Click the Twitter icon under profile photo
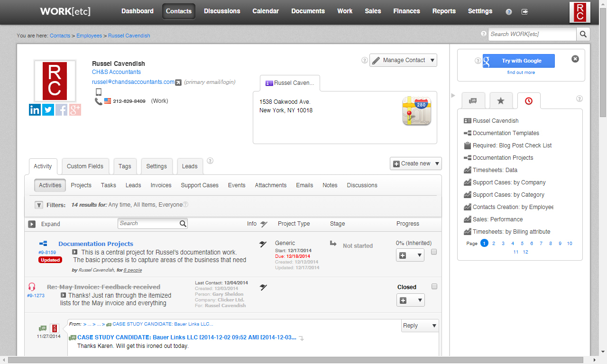This screenshot has height=364, width=607. tap(48, 110)
